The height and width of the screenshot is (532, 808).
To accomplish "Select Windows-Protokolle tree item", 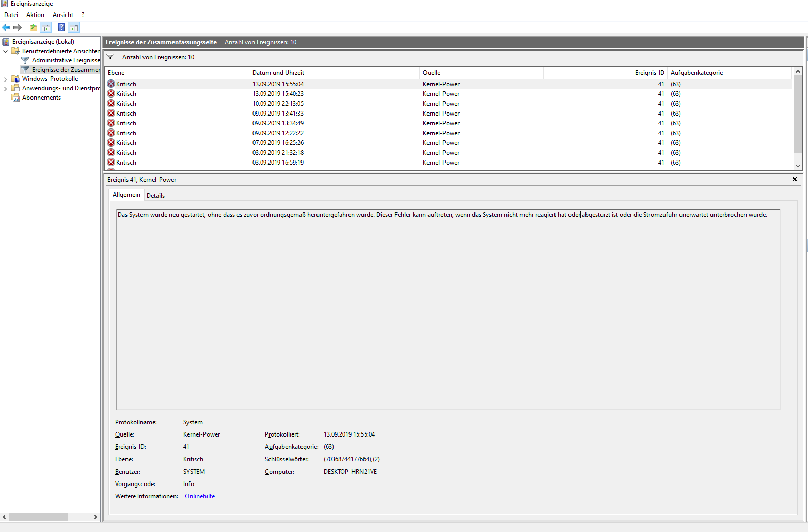I will pyautogui.click(x=50, y=79).
